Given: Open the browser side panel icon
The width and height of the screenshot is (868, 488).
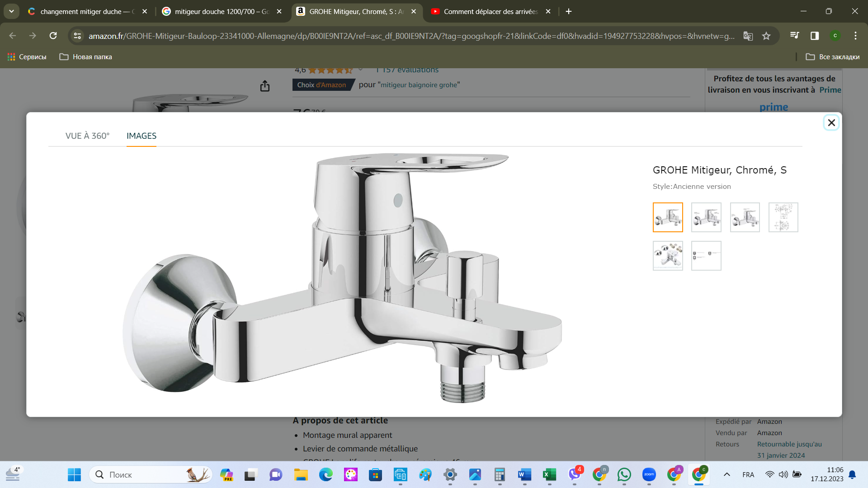Looking at the screenshot, I should click(x=815, y=36).
